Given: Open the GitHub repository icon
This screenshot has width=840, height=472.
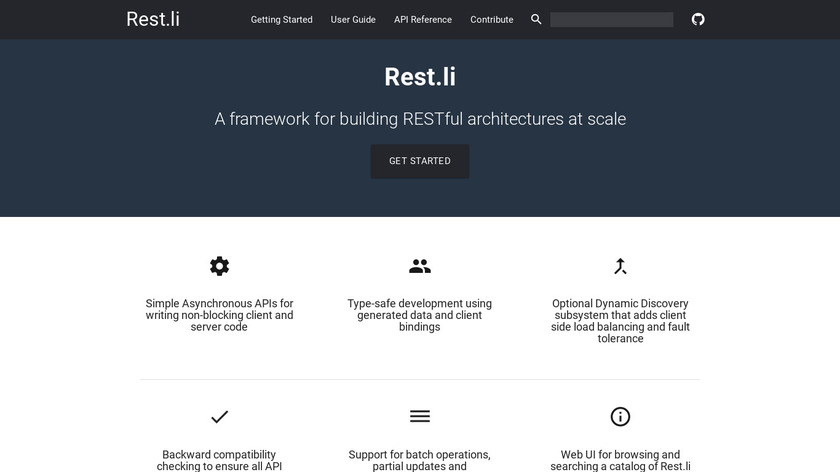Looking at the screenshot, I should tap(698, 19).
